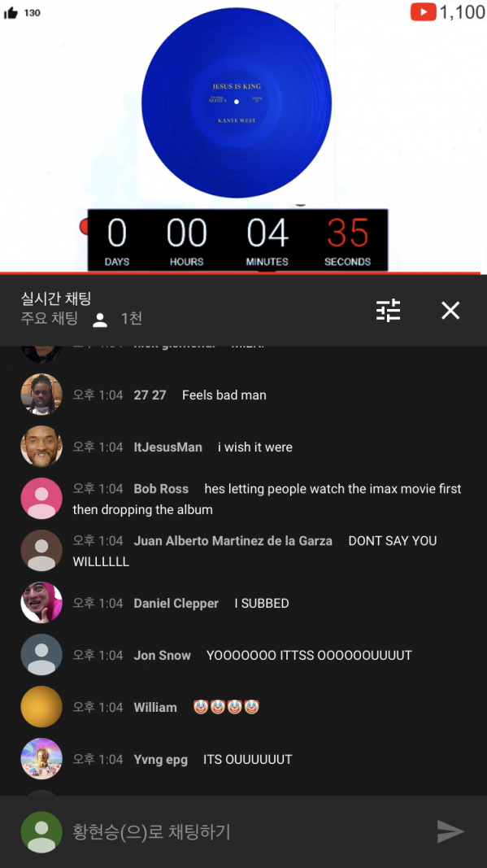Click the username Juan Alberto Martinez de la Garza

(233, 541)
